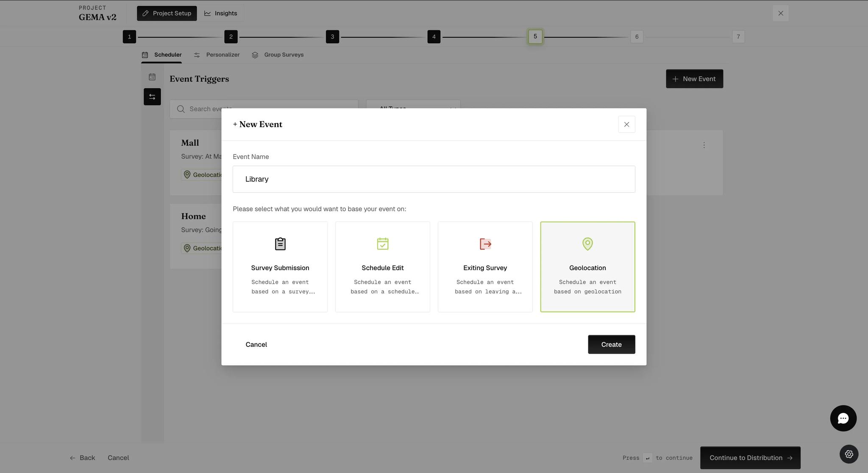Click Cancel in the bottom bar

pos(118,458)
